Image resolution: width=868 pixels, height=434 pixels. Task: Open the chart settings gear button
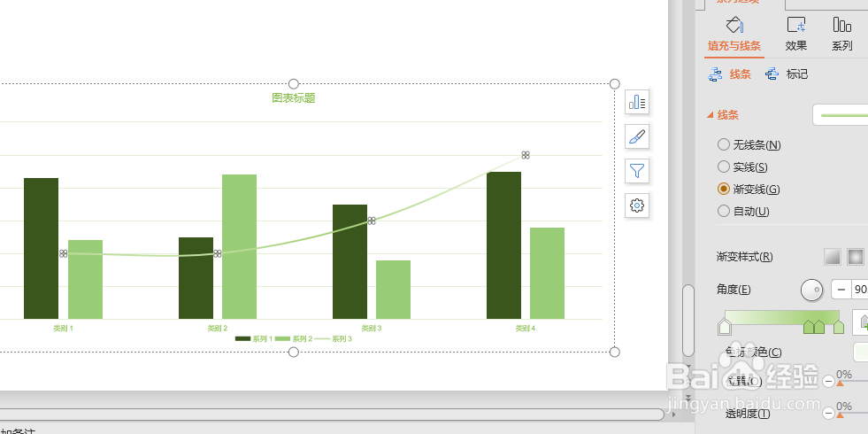tap(637, 205)
